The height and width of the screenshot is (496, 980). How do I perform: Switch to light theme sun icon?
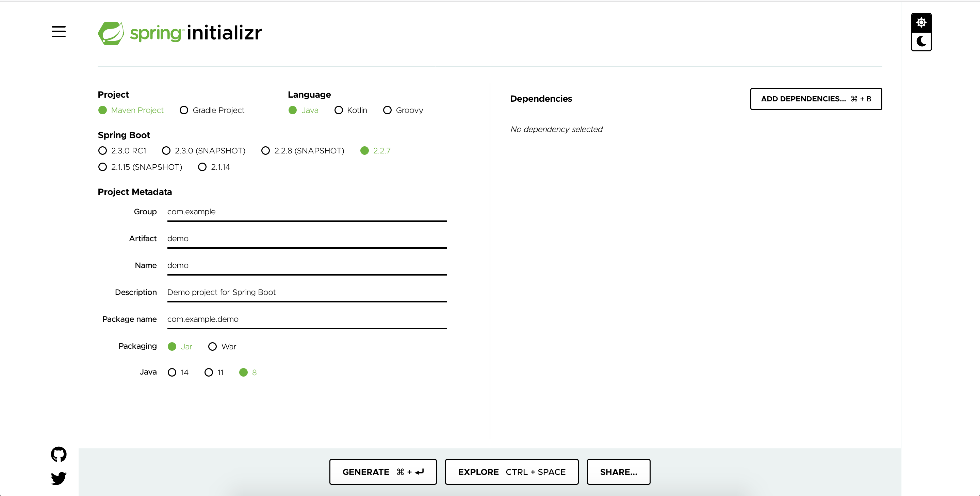pos(921,22)
